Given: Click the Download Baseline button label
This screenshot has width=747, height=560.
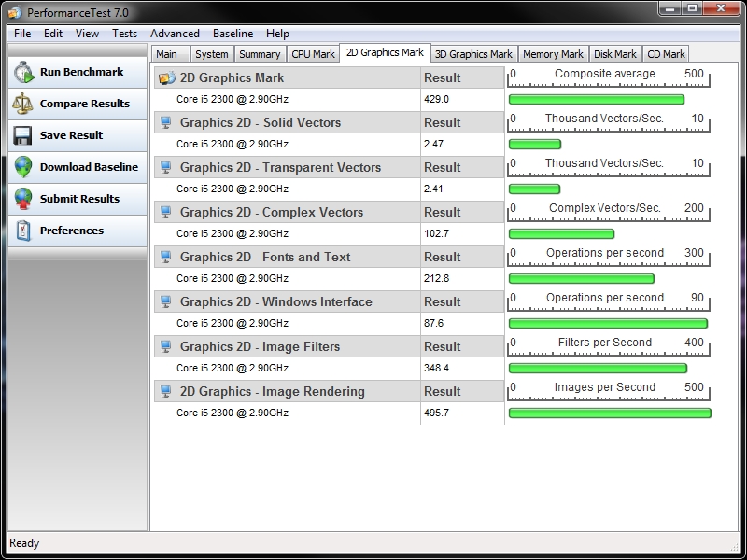Looking at the screenshot, I should click(89, 167).
